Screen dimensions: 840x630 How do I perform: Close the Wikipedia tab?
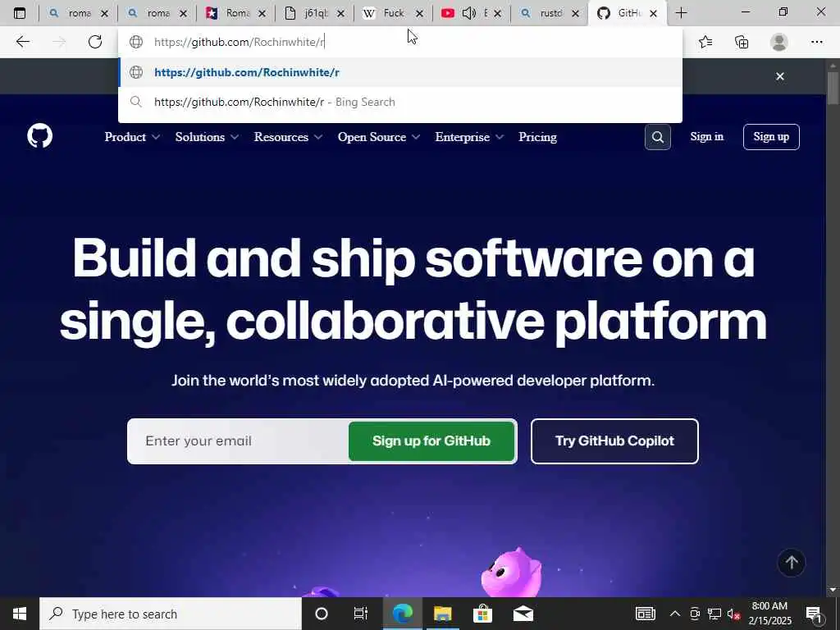click(x=419, y=13)
